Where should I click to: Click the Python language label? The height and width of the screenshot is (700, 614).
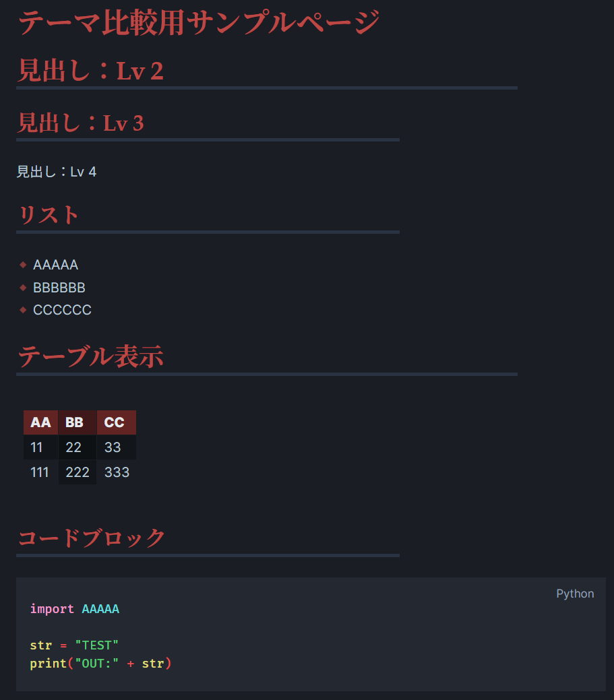(x=575, y=594)
